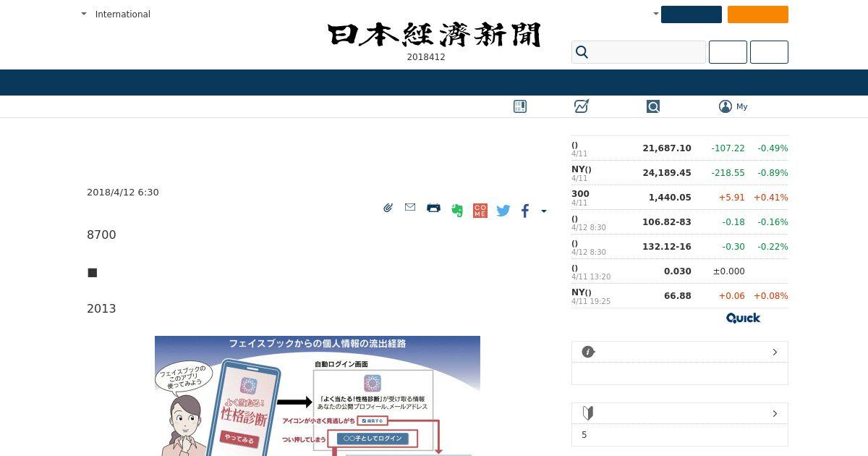Click the beginner leaf mark icon
The height and width of the screenshot is (456, 868).
(588, 413)
